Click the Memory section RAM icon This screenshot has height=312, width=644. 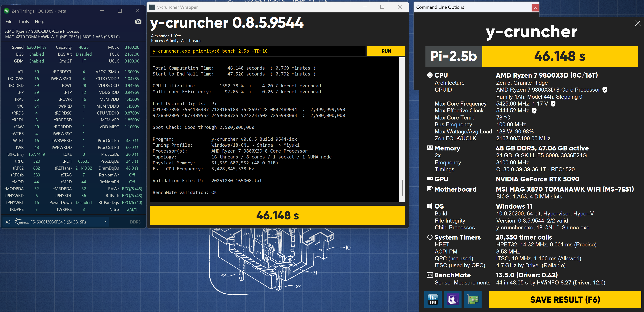(430, 148)
